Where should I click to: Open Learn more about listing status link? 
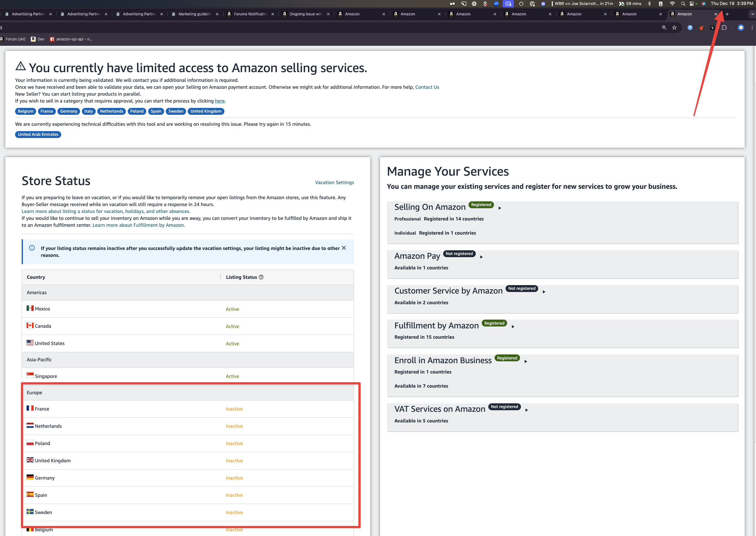click(106, 211)
